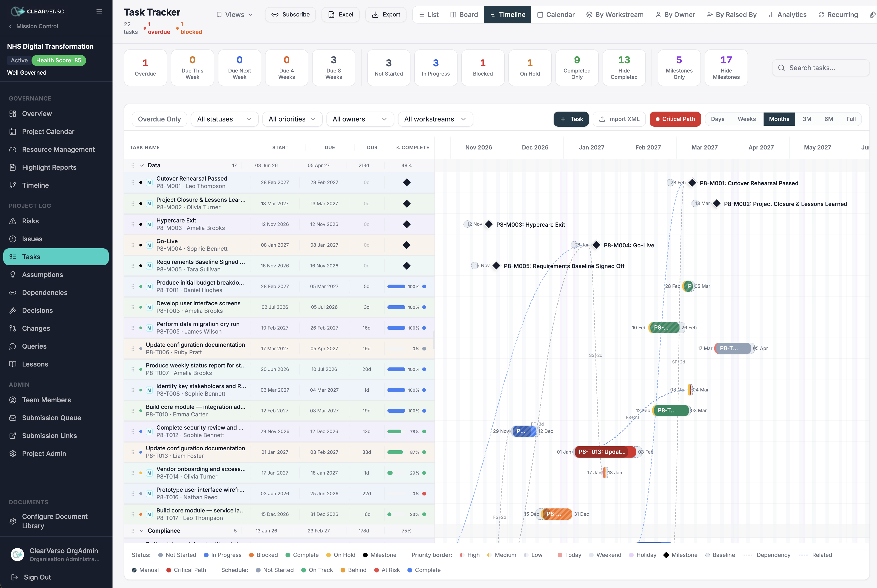Open Resource Management gauge icon
Screen dimensions: 877x588
(13, 150)
